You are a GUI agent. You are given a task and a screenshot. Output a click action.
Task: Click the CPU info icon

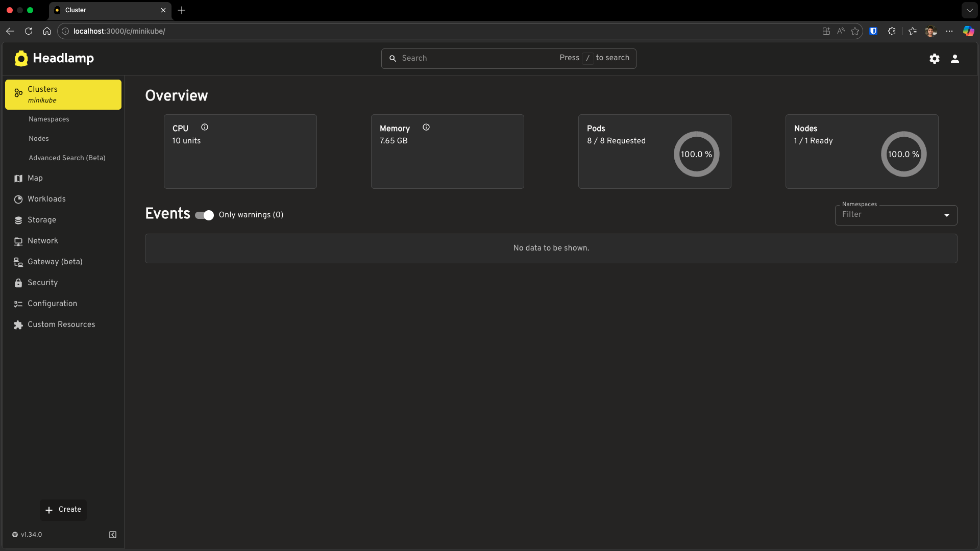[204, 127]
